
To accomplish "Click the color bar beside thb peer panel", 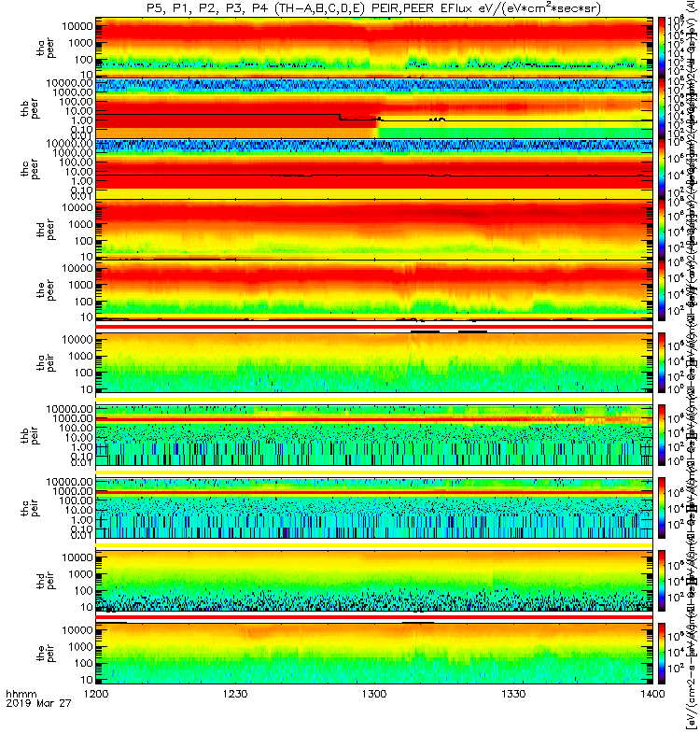I will (662, 108).
